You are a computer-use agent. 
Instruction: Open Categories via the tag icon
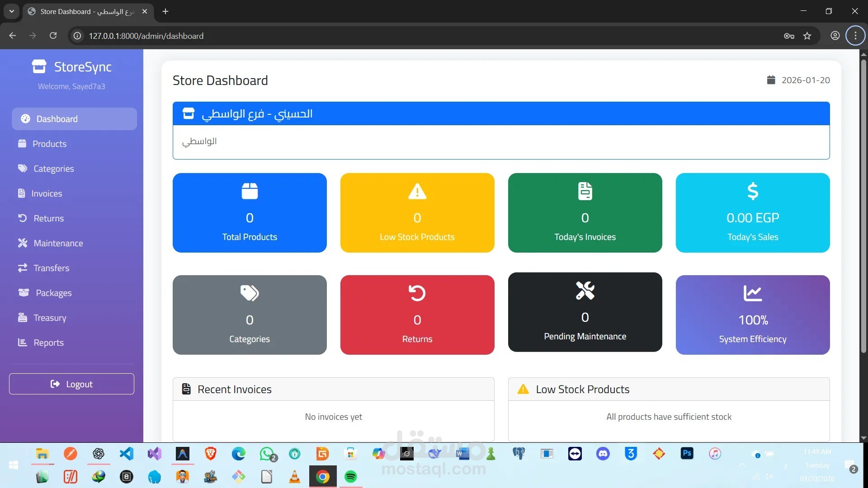coord(22,168)
